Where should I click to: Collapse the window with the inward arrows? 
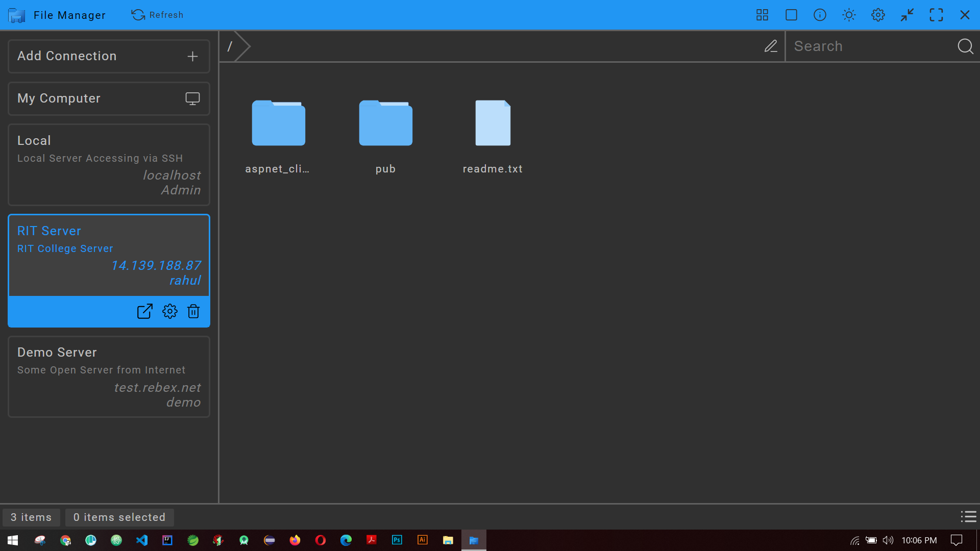tap(907, 15)
